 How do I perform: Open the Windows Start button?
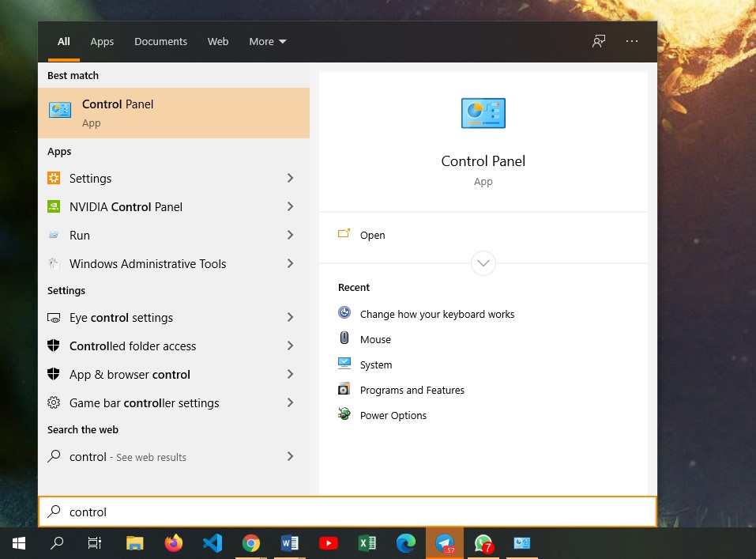click(x=19, y=543)
